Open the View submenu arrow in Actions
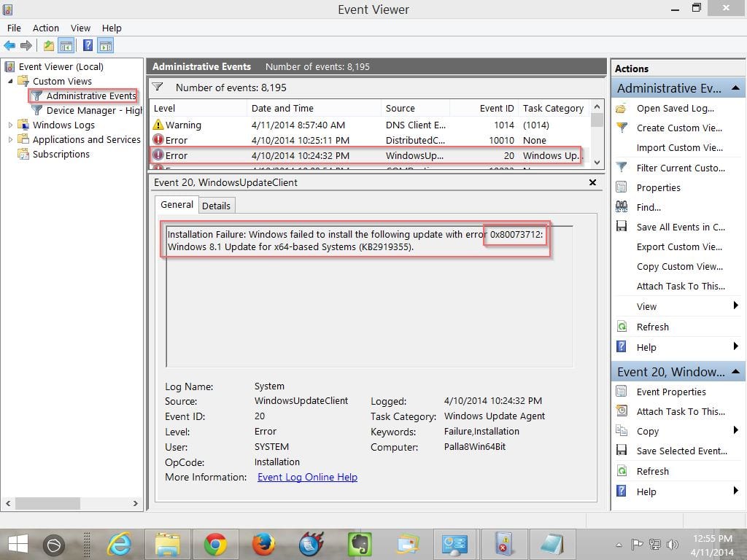 click(x=736, y=306)
